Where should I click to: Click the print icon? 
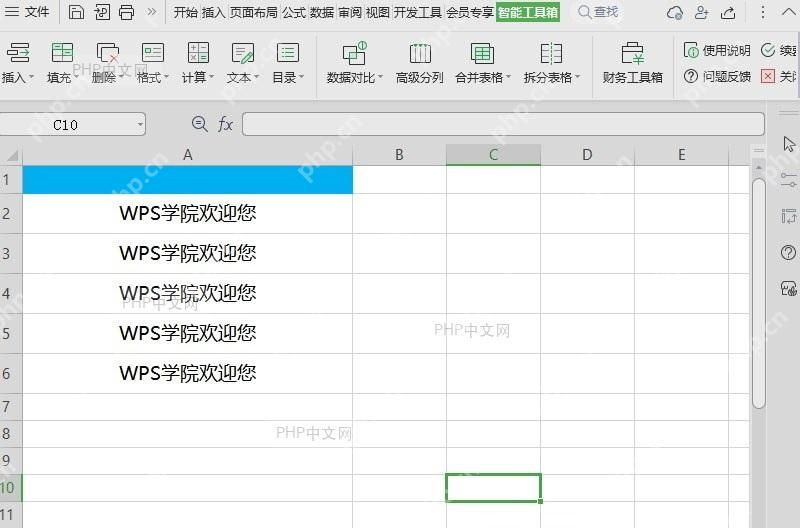point(126,12)
